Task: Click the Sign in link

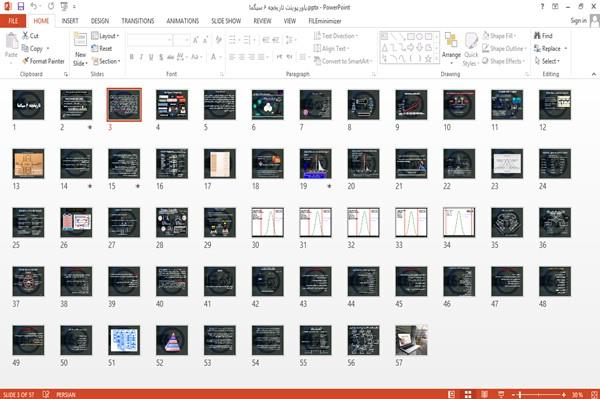Action: coord(578,21)
